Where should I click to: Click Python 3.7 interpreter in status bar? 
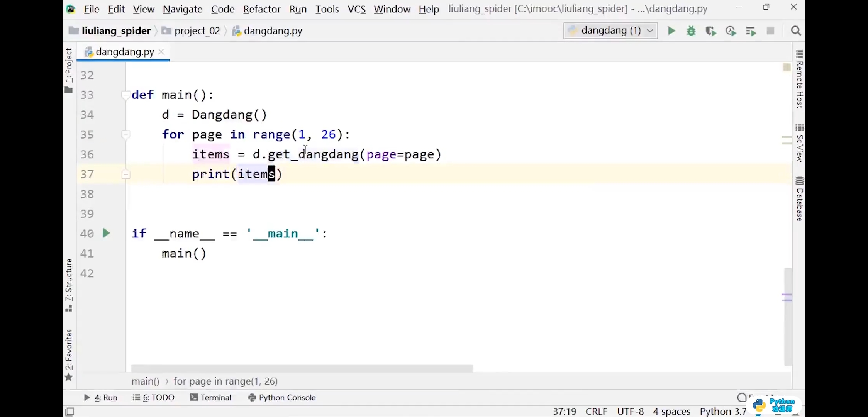[x=723, y=412]
